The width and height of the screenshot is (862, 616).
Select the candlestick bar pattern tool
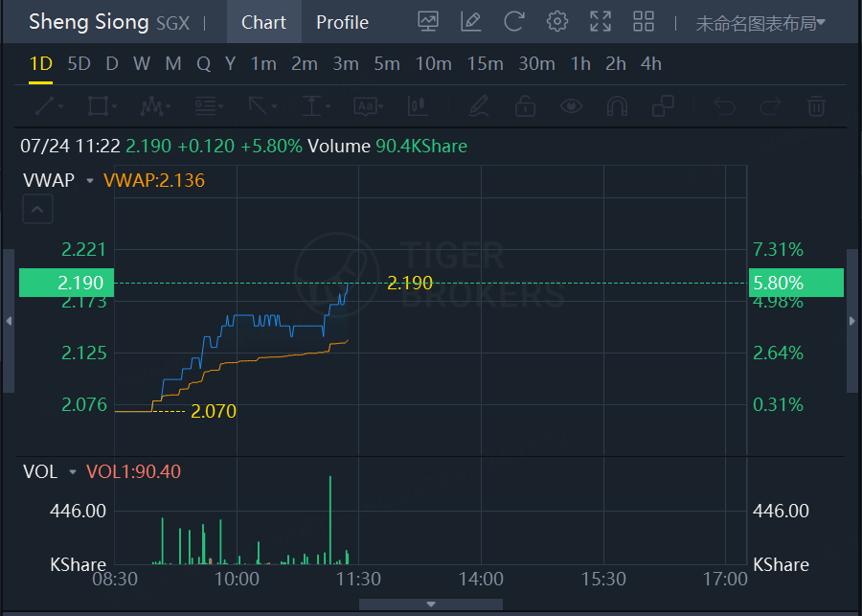pyautogui.click(x=418, y=105)
